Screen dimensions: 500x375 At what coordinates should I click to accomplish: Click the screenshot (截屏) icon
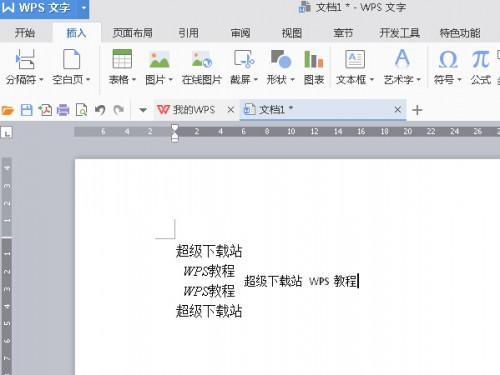point(244,59)
